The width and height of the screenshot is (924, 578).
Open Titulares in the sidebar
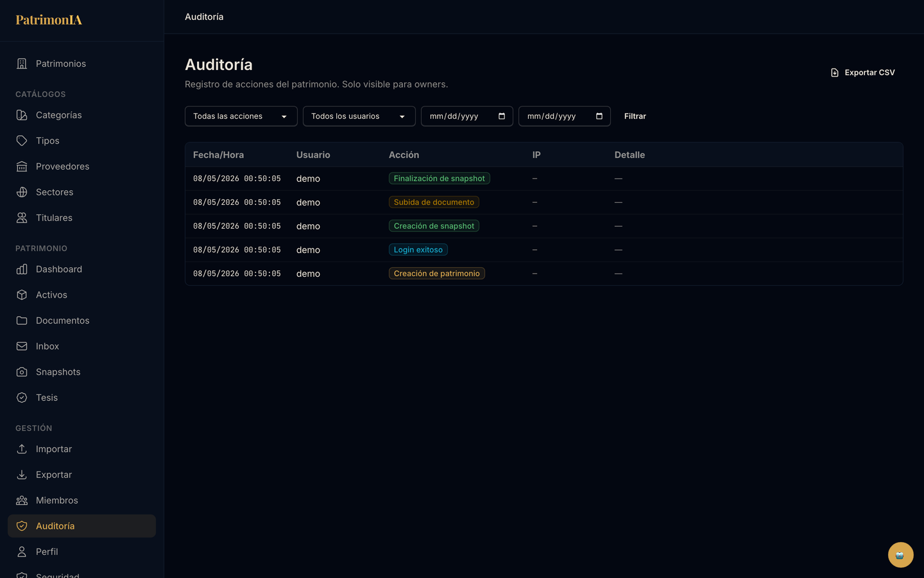[81, 218]
